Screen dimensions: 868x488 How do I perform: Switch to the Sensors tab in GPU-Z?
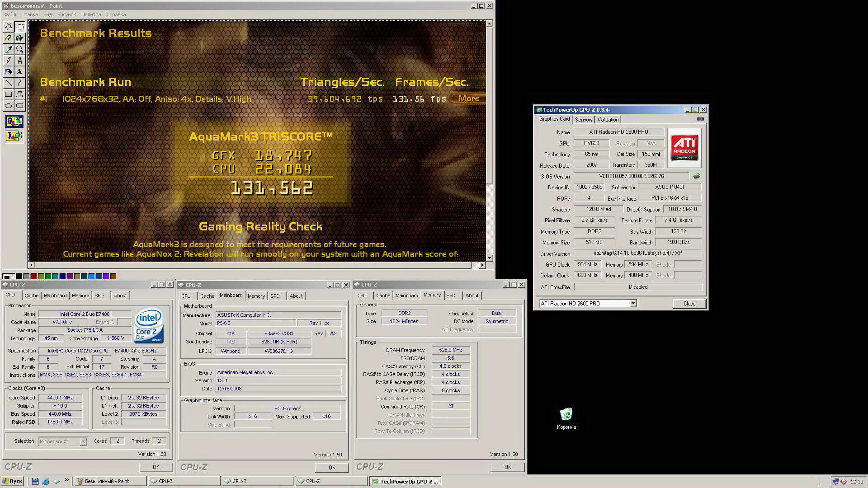(584, 120)
